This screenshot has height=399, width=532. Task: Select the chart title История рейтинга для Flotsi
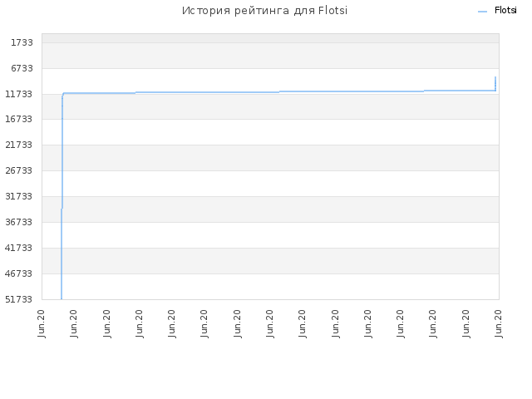264,11
